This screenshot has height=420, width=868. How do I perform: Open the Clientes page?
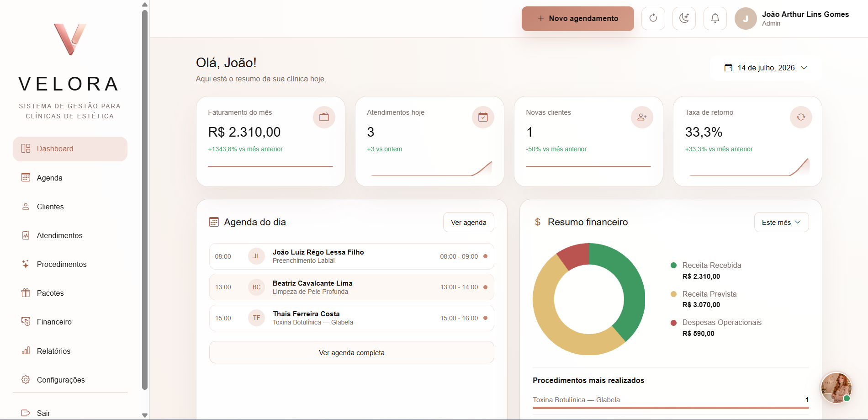coord(70,207)
